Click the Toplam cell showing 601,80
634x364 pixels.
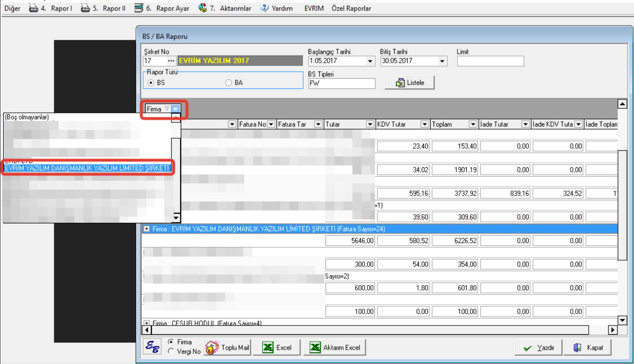(x=455, y=288)
